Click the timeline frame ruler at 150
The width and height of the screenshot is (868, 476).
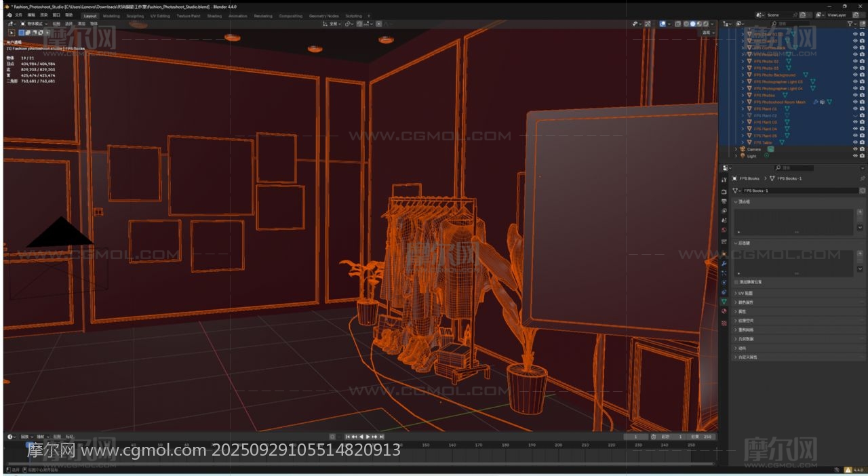coord(426,445)
